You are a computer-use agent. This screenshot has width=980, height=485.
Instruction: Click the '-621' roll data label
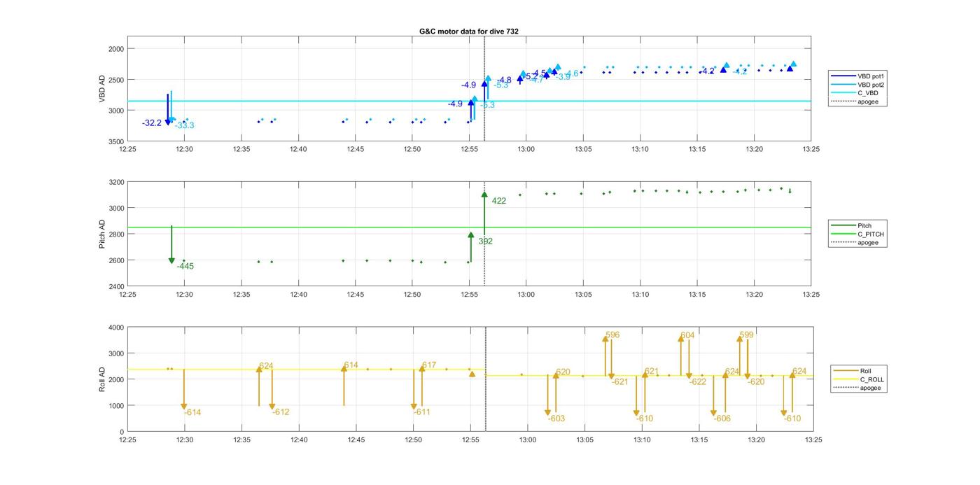(620, 382)
